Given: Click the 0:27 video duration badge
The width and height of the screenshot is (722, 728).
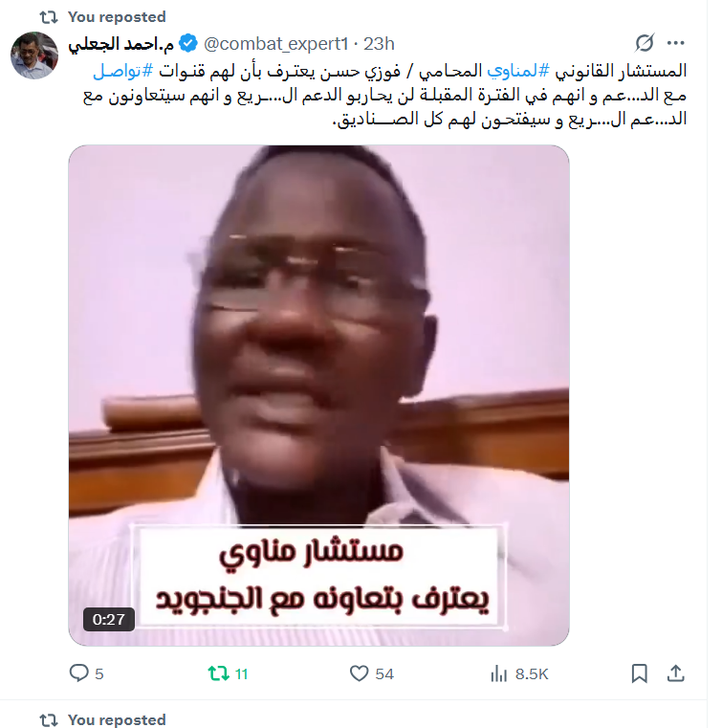Looking at the screenshot, I should (109, 619).
